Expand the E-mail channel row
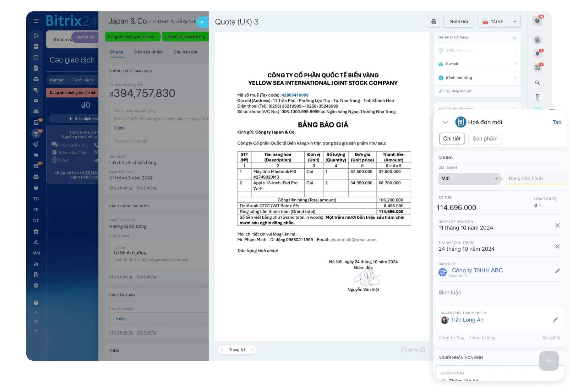This screenshot has width=578, height=392. pyautogui.click(x=477, y=64)
